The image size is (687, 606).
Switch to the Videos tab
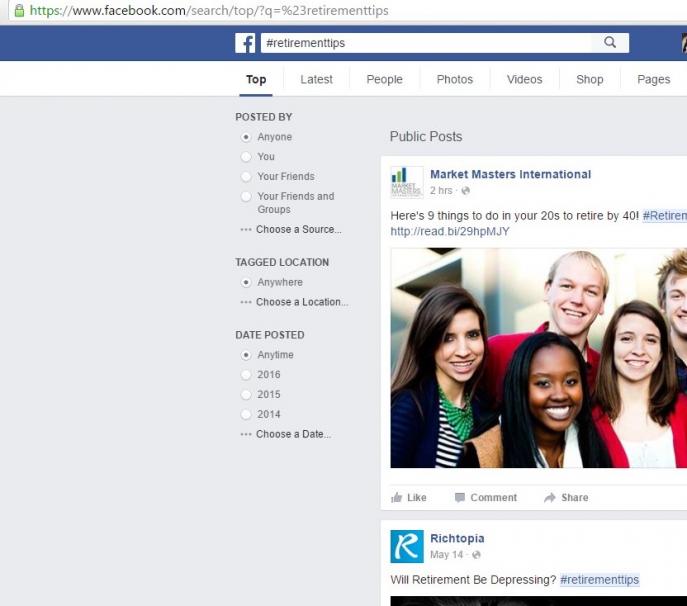(524, 79)
